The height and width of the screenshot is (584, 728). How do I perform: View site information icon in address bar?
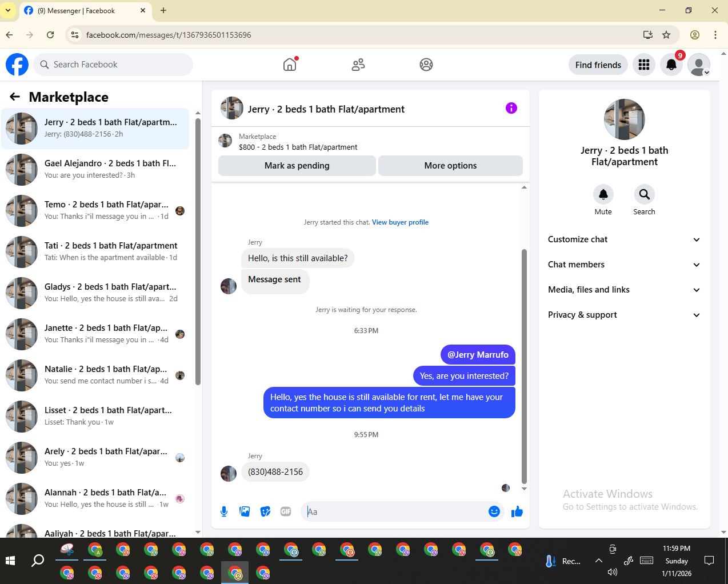point(75,35)
